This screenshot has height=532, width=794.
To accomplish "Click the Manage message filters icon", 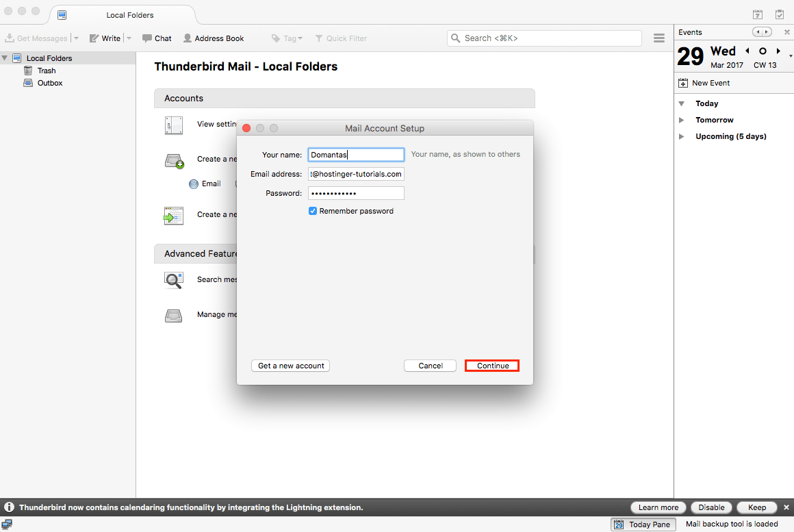I will pos(173,316).
